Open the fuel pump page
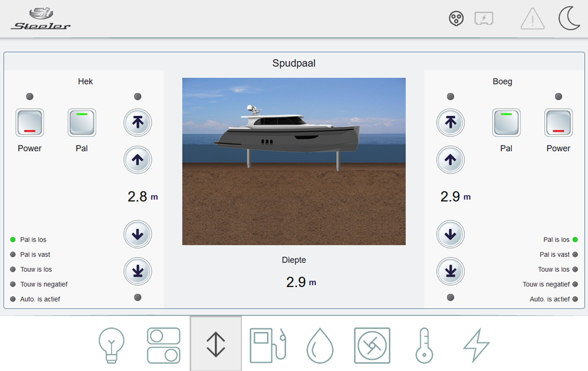Image resolution: width=588 pixels, height=371 pixels. click(x=268, y=345)
